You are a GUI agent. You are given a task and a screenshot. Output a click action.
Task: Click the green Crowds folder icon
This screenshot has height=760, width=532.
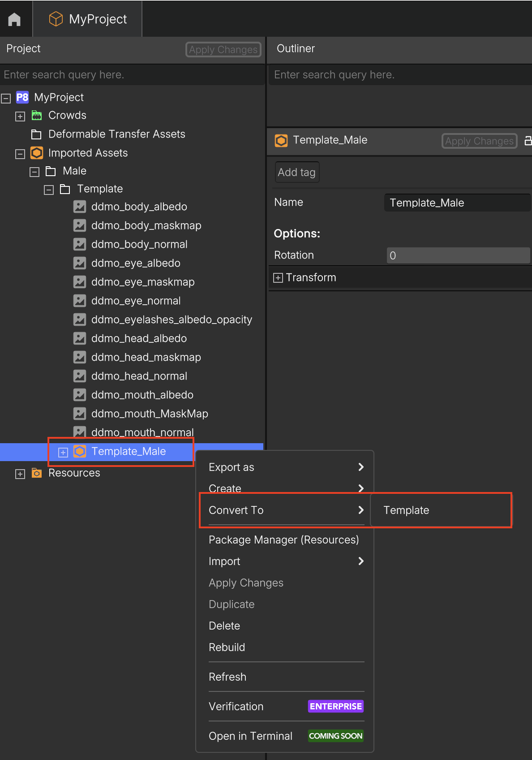coord(37,116)
